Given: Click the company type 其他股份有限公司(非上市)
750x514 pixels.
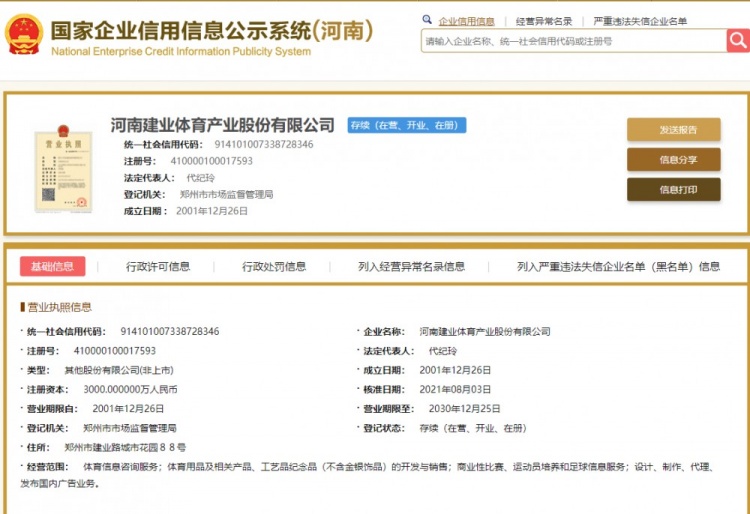Looking at the screenshot, I should coord(119,370).
